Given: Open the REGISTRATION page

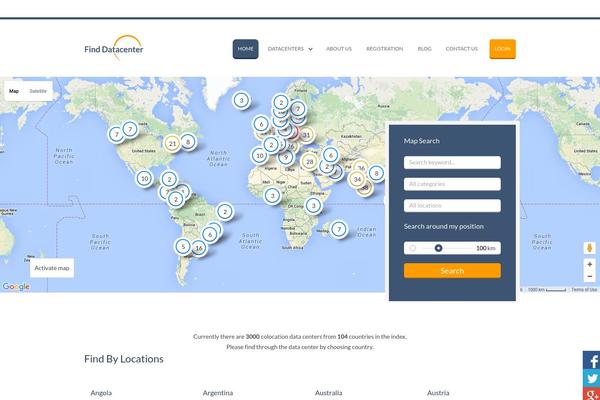Looking at the screenshot, I should (x=384, y=49).
